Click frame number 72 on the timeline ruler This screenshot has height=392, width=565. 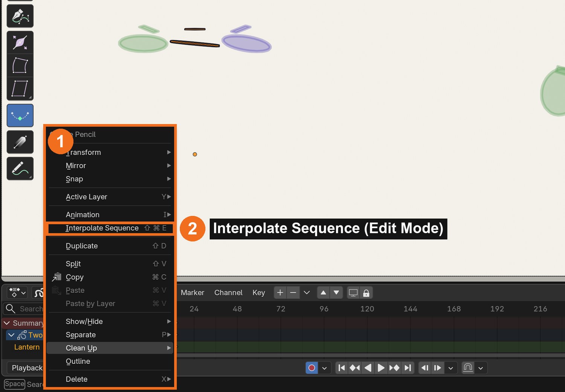pos(281,309)
